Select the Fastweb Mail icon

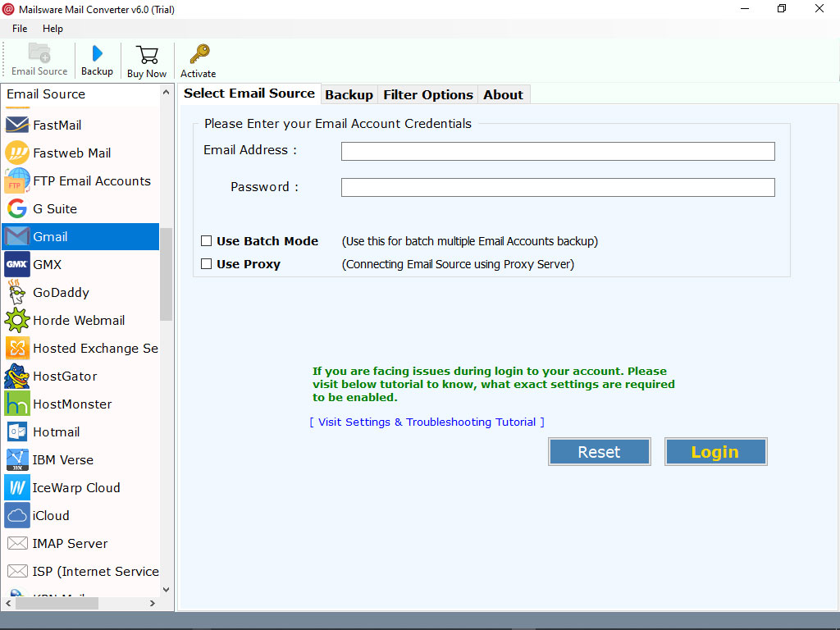click(x=17, y=153)
